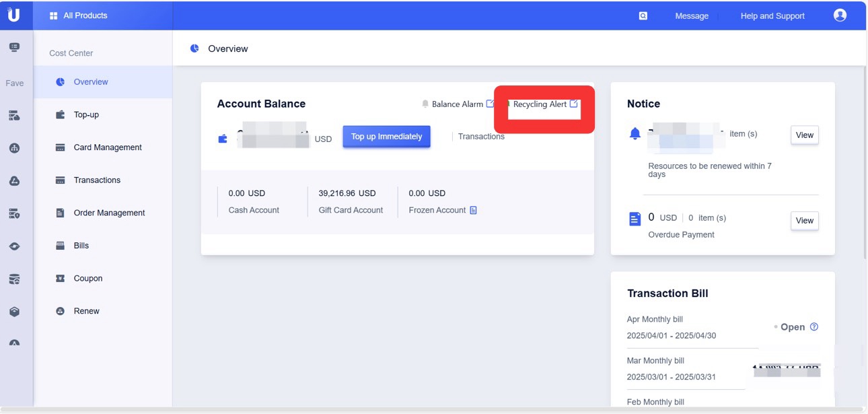
Task: Click the Renew icon in sidebar
Action: (x=60, y=311)
